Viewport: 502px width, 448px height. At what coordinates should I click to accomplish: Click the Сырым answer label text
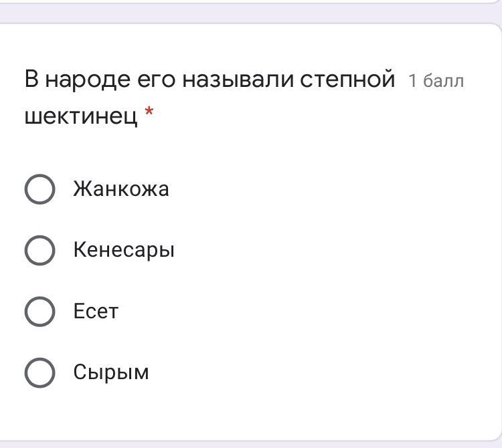(x=111, y=372)
